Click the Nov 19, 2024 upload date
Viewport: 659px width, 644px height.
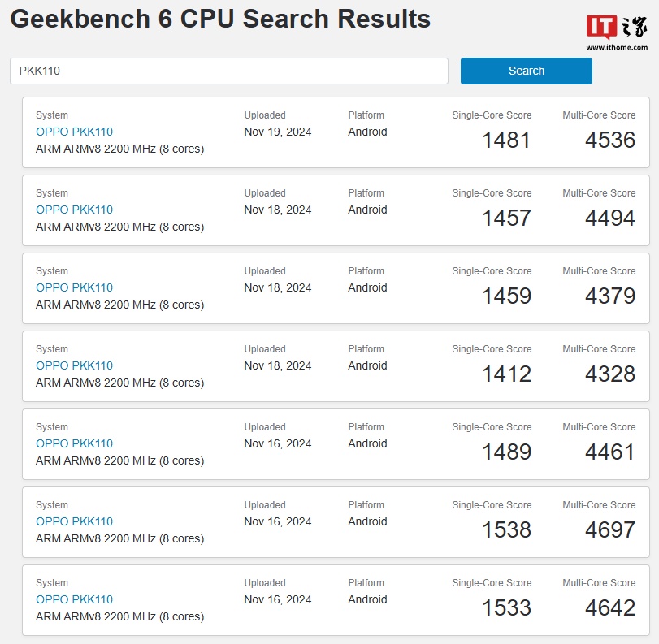(277, 132)
